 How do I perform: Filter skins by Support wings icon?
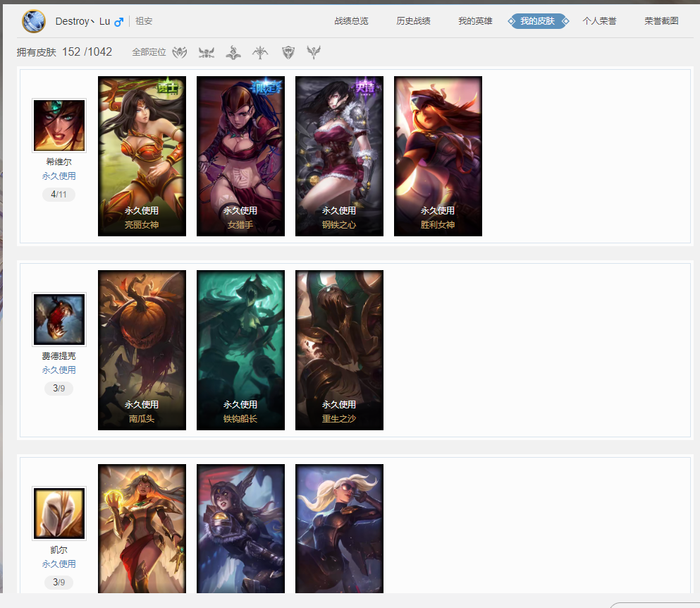tap(314, 52)
